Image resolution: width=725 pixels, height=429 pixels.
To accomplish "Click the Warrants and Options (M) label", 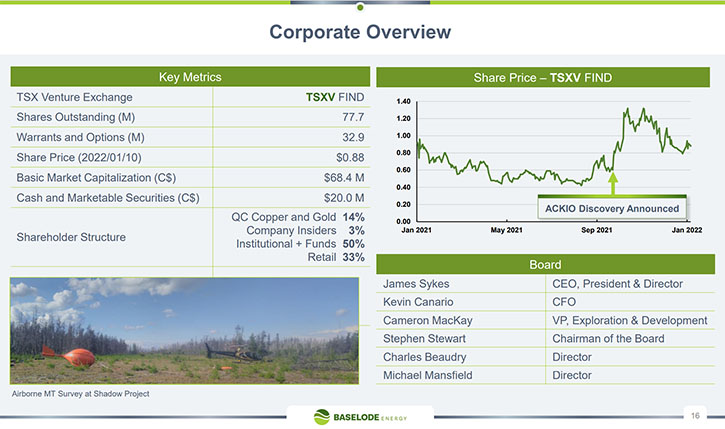I will [x=80, y=137].
